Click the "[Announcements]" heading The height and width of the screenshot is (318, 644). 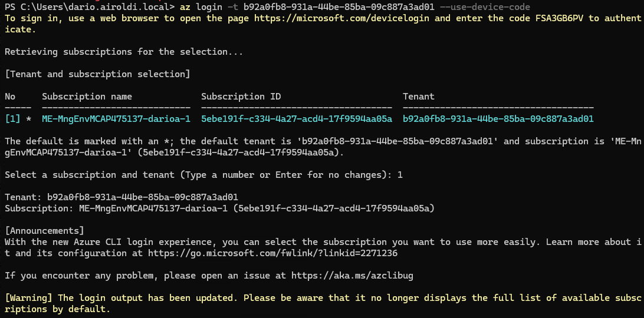coord(44,230)
